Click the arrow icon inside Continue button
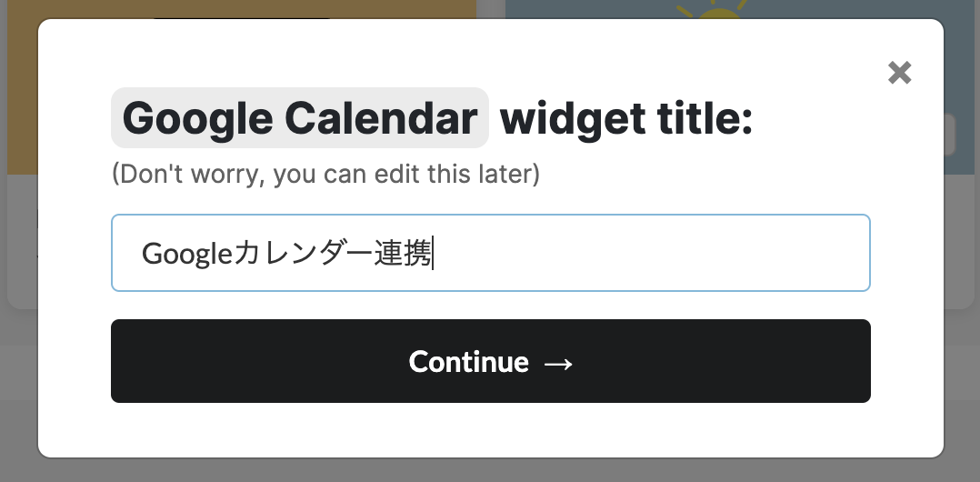The height and width of the screenshot is (482, 980). (558, 363)
